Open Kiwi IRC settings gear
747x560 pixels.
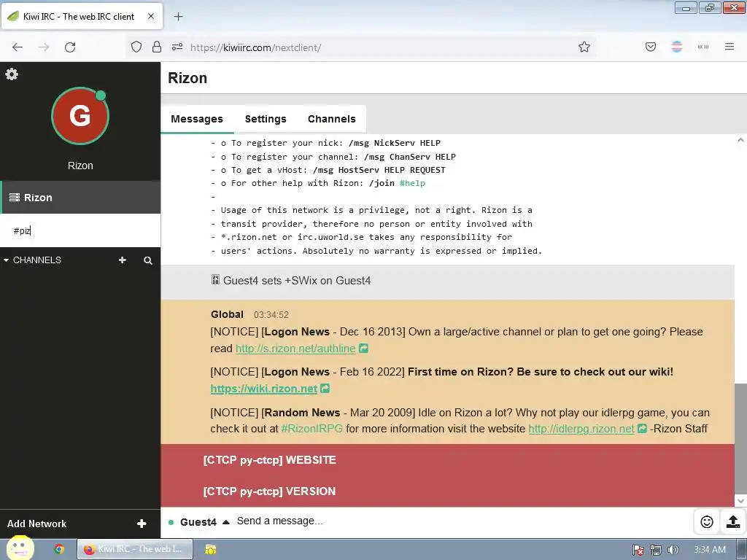point(12,74)
